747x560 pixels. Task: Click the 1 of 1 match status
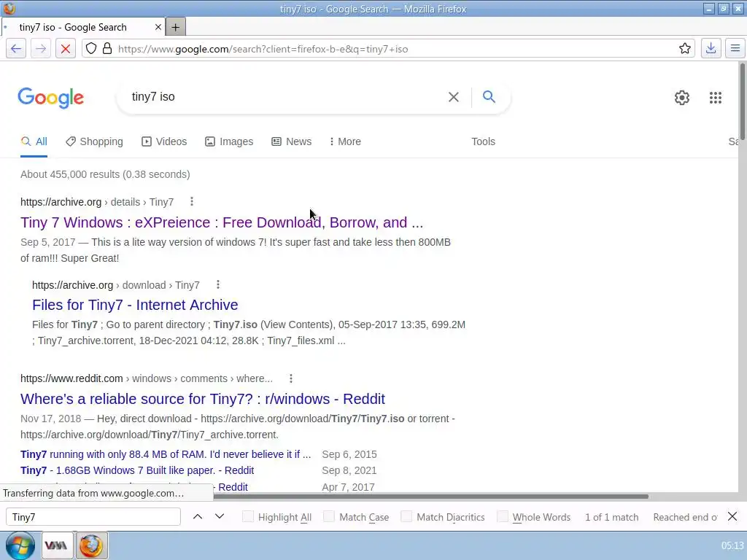pos(612,517)
